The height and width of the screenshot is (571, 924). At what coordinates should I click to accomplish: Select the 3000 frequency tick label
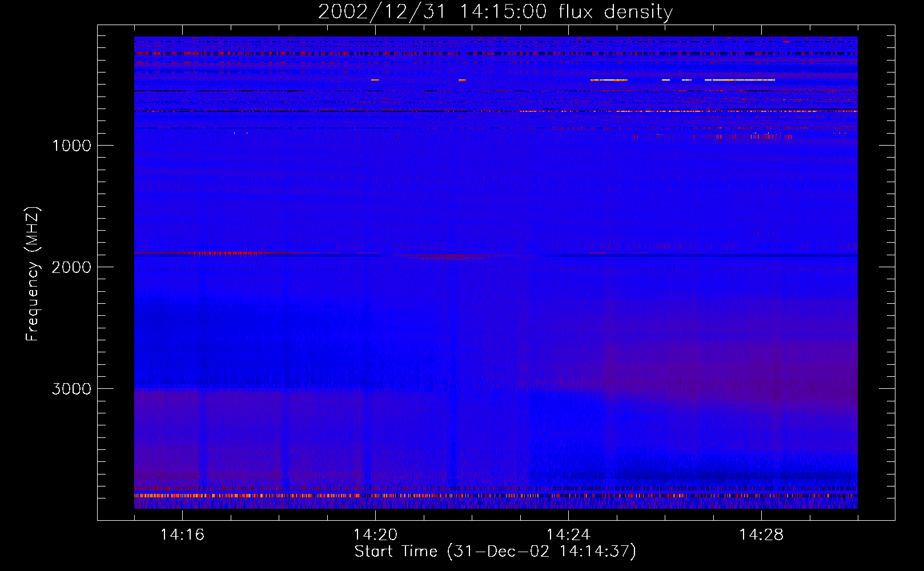pyautogui.click(x=71, y=389)
